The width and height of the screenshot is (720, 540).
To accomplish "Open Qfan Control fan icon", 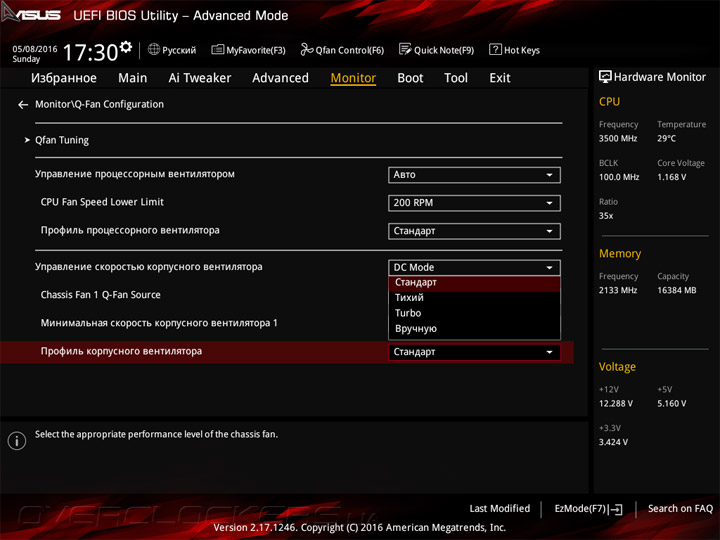I will [306, 49].
